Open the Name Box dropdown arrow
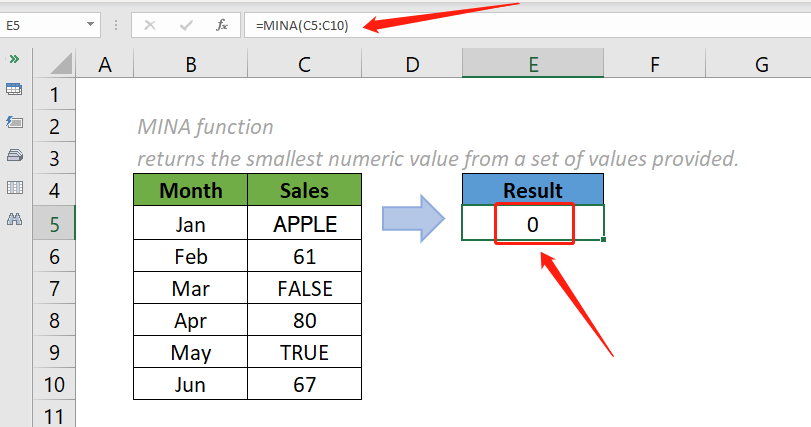This screenshot has width=811, height=427. point(91,25)
